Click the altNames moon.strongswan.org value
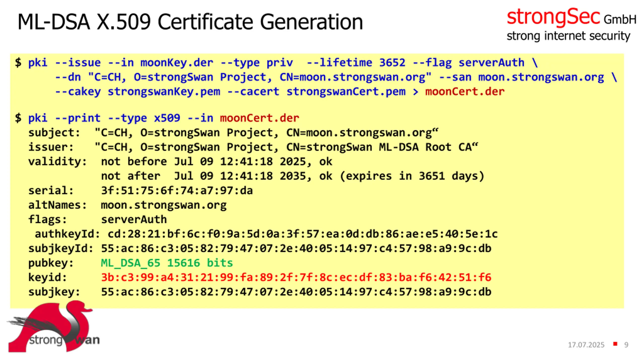 click(x=164, y=205)
